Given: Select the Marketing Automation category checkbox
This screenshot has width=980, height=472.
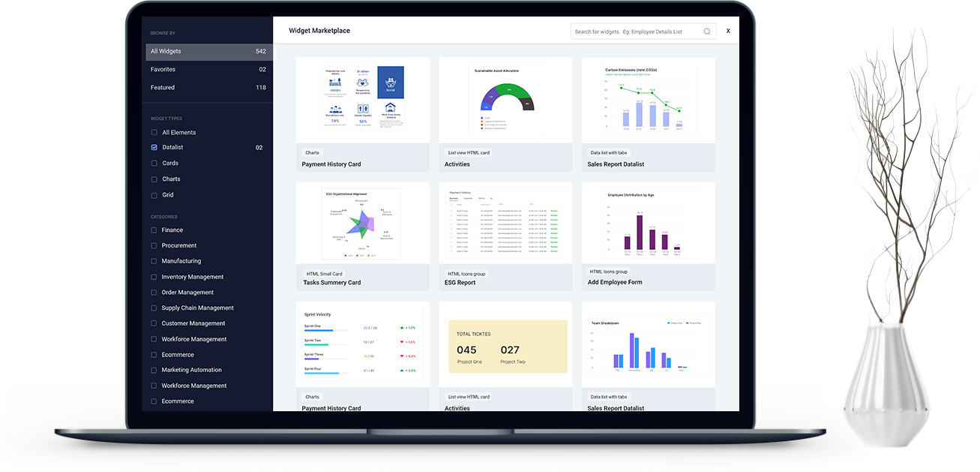Looking at the screenshot, I should (x=154, y=370).
